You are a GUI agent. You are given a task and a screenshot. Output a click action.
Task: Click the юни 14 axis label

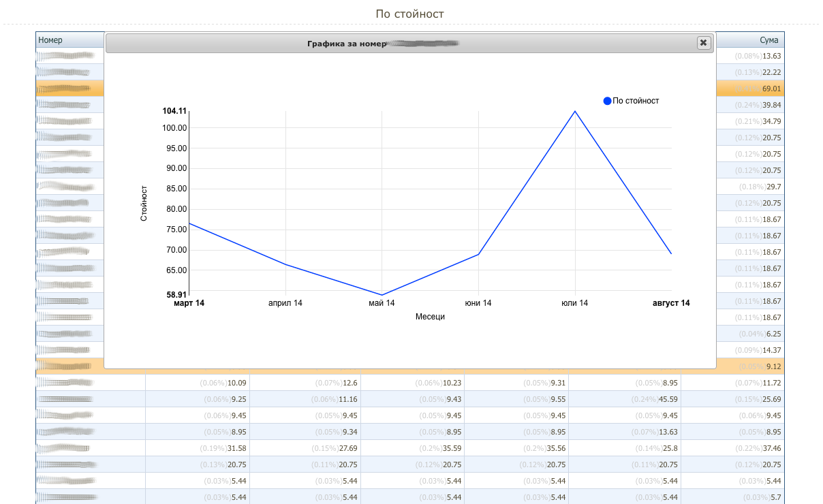478,303
